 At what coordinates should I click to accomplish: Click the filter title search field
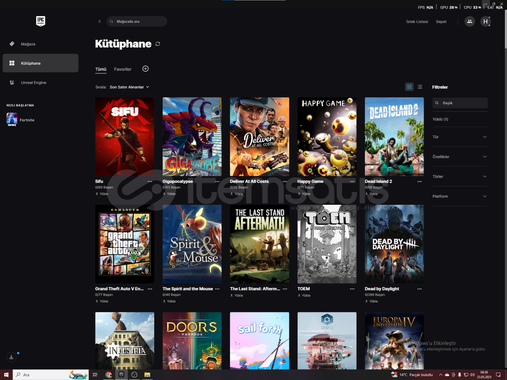(460, 103)
